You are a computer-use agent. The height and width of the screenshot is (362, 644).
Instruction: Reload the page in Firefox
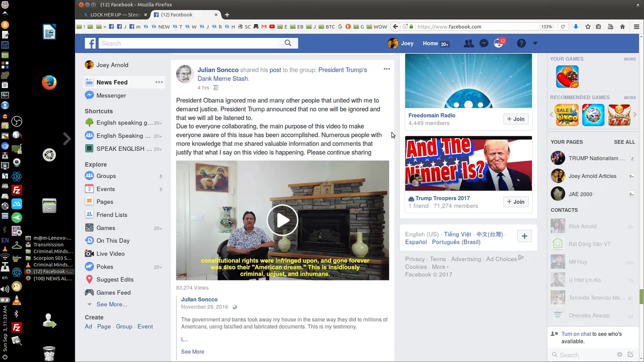(563, 27)
